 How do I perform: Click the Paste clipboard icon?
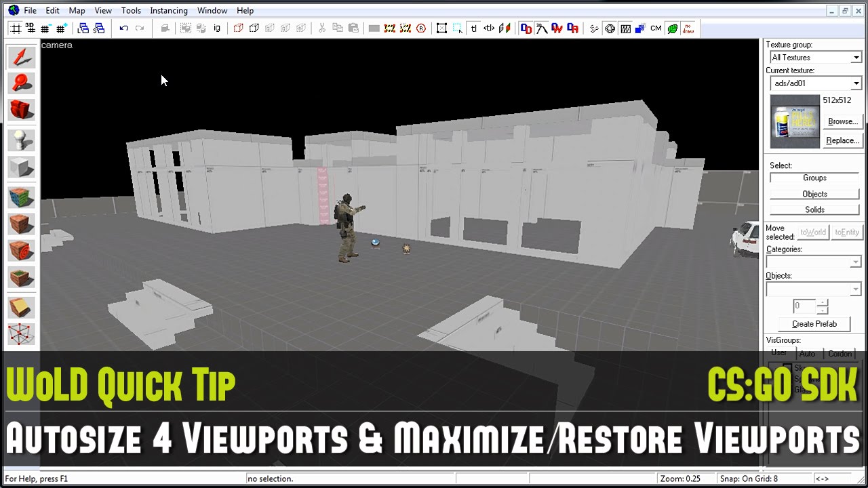(x=353, y=28)
